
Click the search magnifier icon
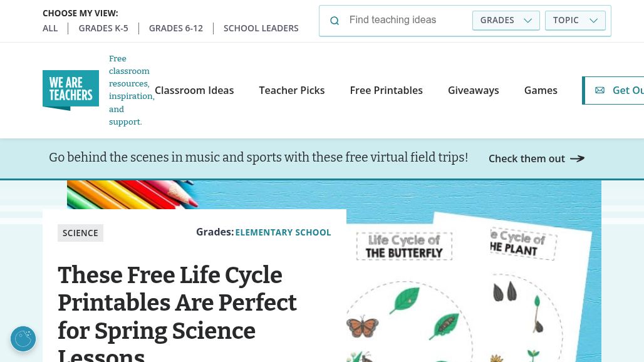click(x=335, y=21)
